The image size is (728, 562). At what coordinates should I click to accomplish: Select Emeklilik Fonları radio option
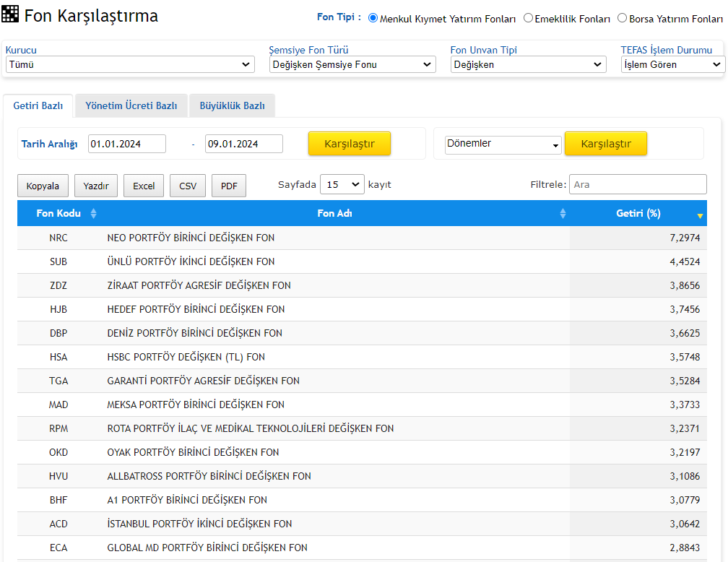click(x=528, y=18)
